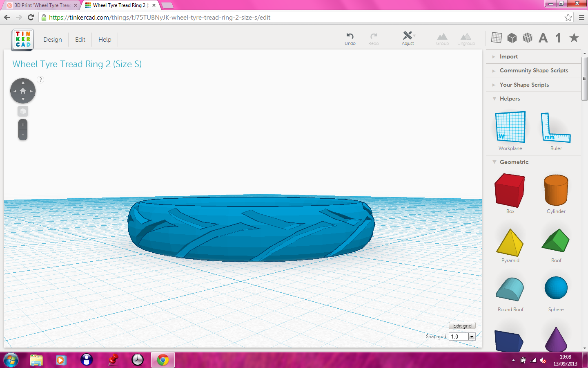Click the blue tyre model in workspace
This screenshot has height=368, width=588.
[x=251, y=229]
